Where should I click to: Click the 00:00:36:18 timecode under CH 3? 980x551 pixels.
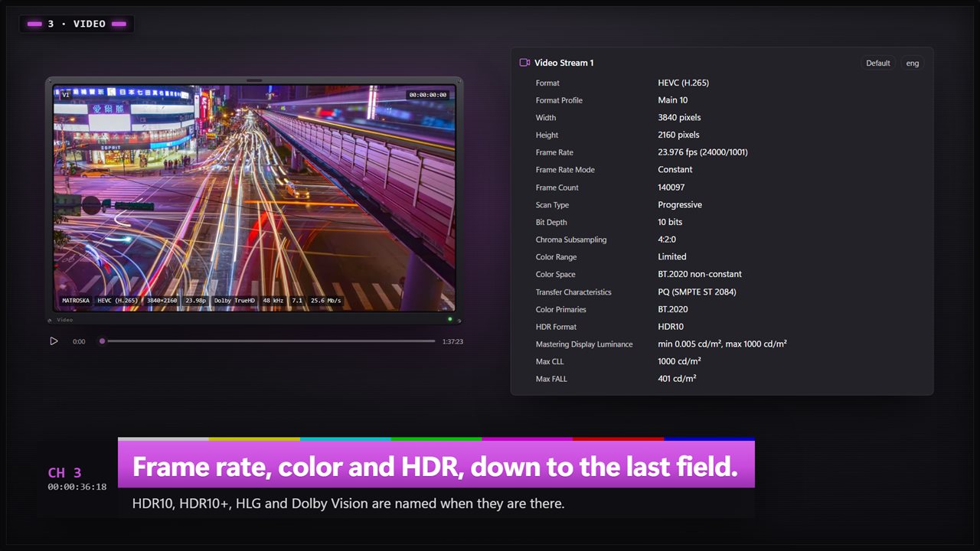[x=77, y=487]
